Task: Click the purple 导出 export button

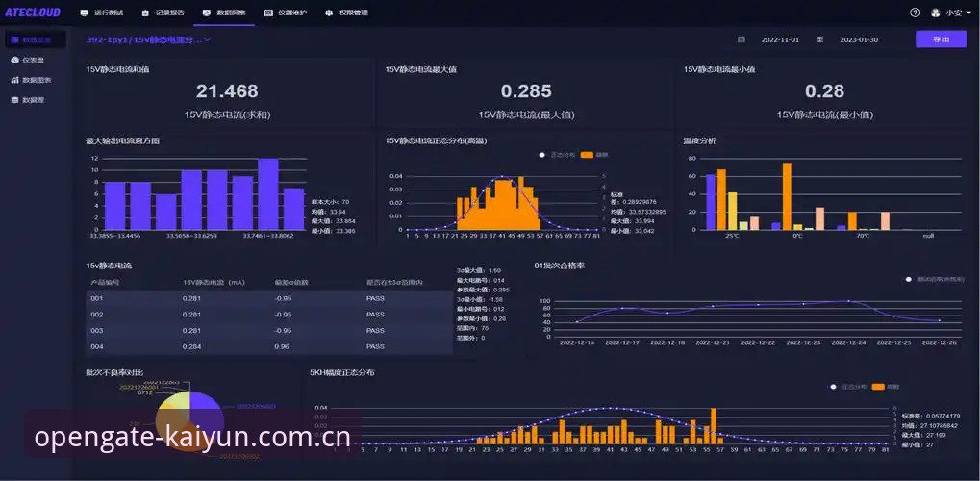Action: [941, 39]
